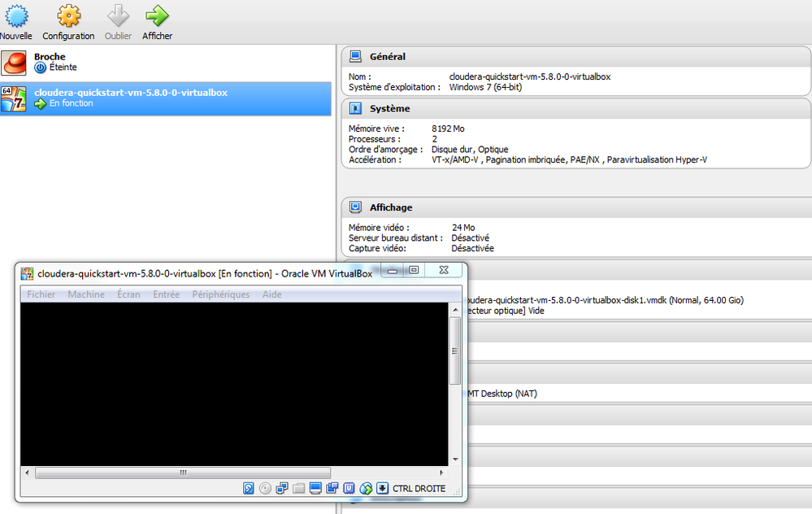Open the Machine menu
The height and width of the screenshot is (514, 812).
click(86, 294)
